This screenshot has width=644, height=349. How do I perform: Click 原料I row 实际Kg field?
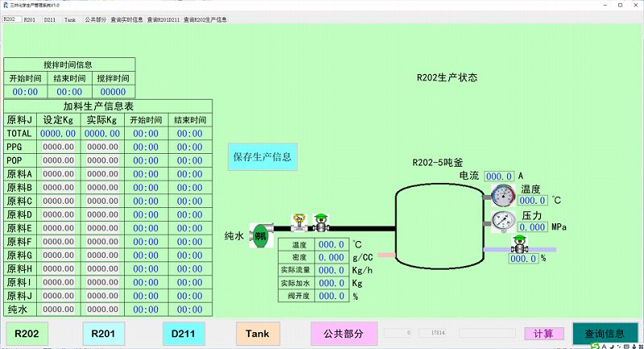pos(103,282)
